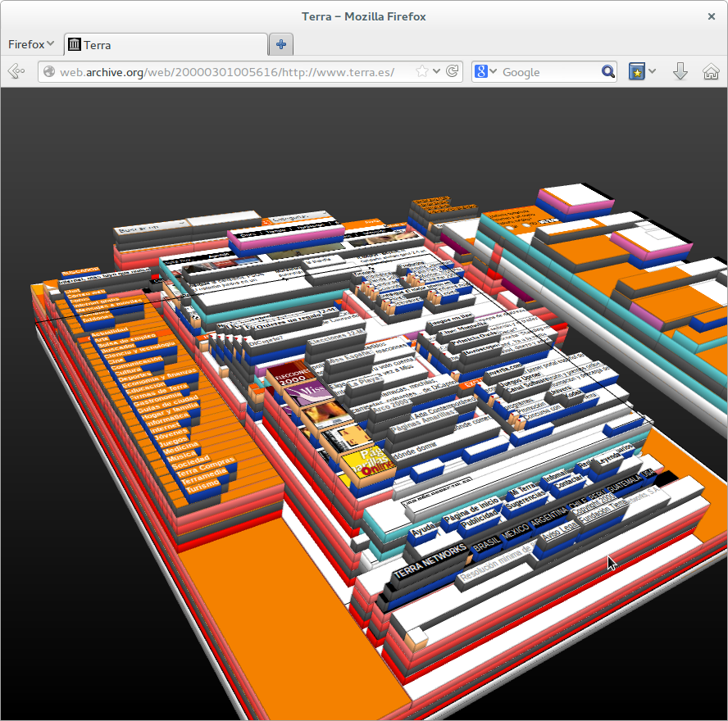Select the MEXICO country link
Viewport: 728px width, 721px height.
tap(516, 533)
